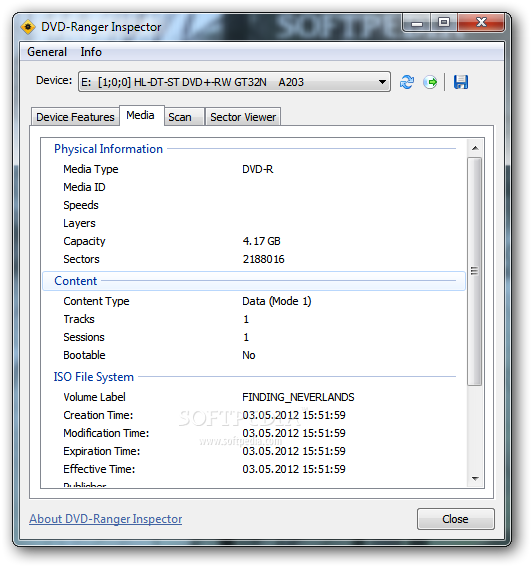Screen dimensions: 532x567
Task: Select the Sectors row label
Action: 81,259
